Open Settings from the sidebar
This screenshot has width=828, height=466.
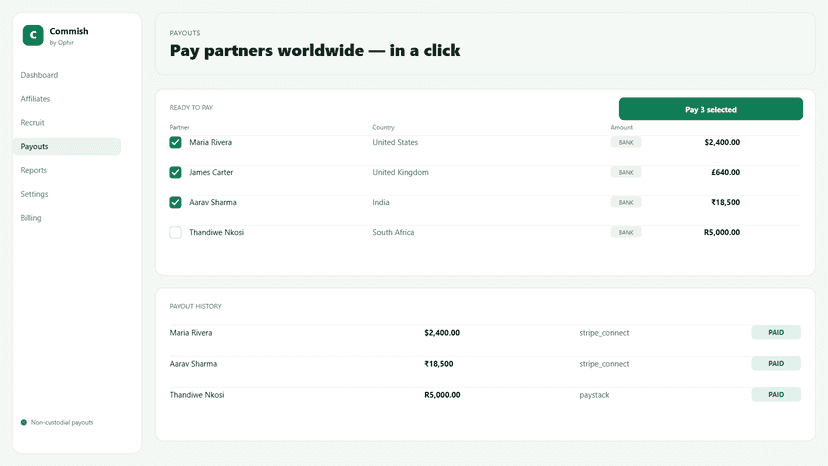click(34, 194)
